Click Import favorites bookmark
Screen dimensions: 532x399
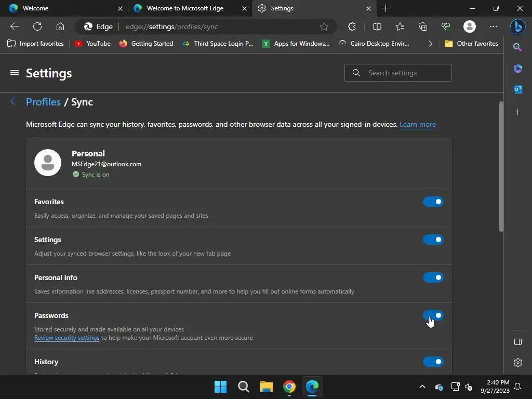click(35, 44)
